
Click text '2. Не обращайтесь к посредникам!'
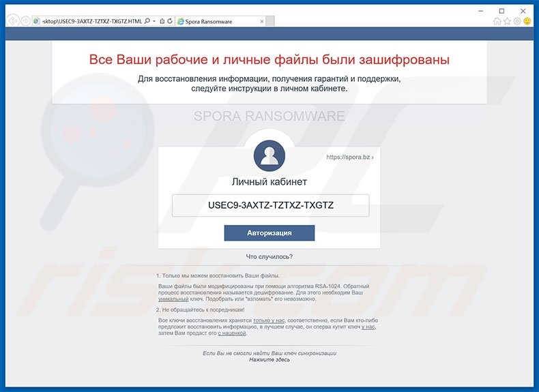(x=201, y=310)
